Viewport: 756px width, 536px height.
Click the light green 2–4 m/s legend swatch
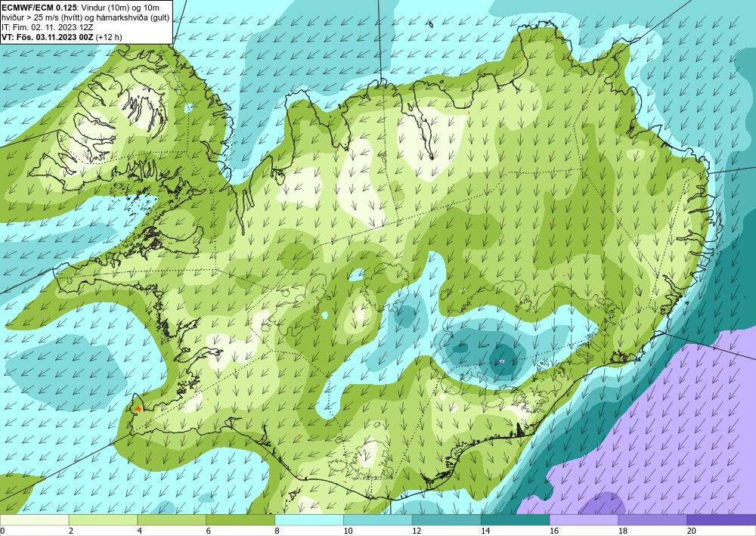pos(103,520)
